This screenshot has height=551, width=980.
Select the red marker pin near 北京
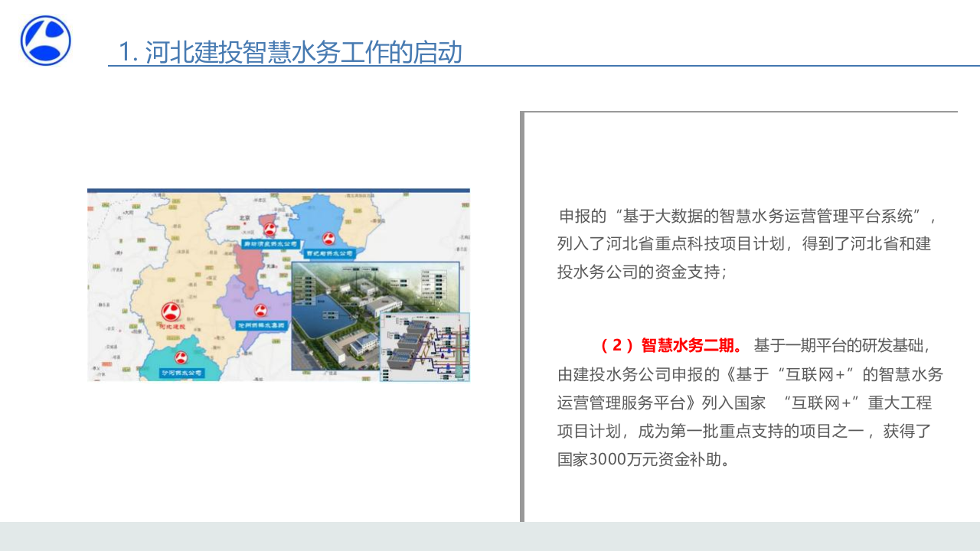[269, 229]
